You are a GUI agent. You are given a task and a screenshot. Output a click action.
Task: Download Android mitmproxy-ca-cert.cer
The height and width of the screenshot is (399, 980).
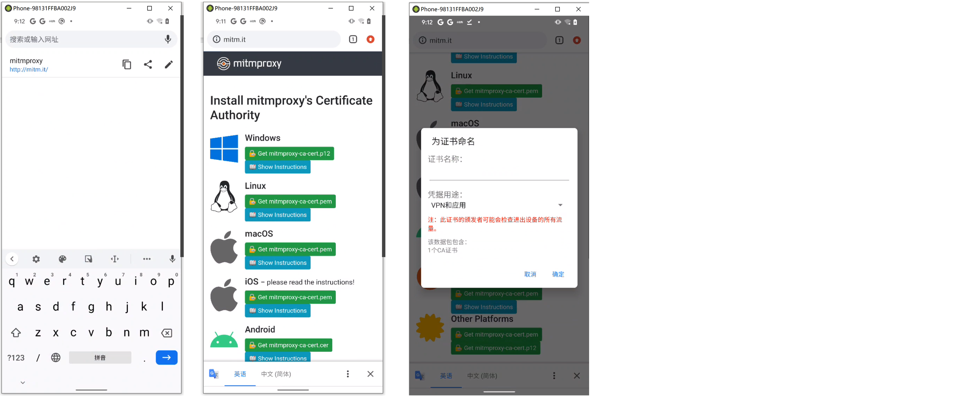pyautogui.click(x=289, y=345)
